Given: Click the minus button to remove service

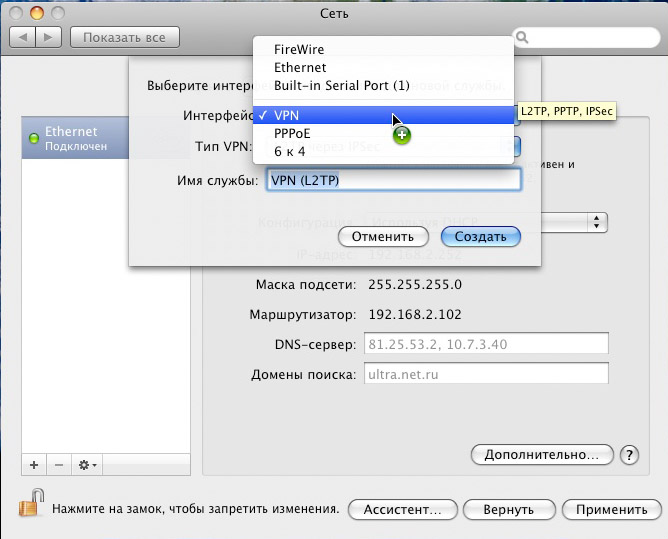Looking at the screenshot, I should (x=58, y=465).
